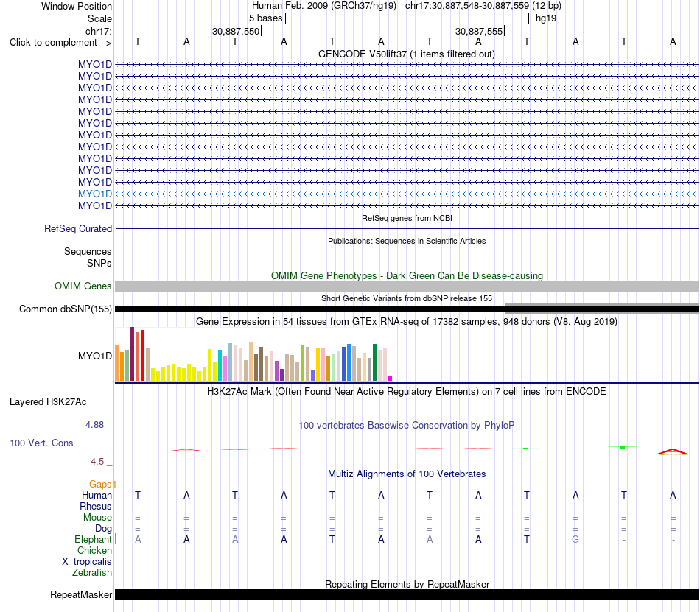Select the X_tropicalis species label
The image size is (700, 612).
[87, 562]
